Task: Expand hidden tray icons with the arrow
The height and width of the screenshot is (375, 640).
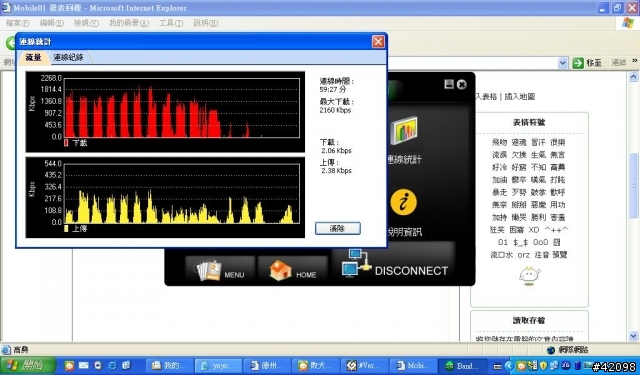Action: click(x=509, y=366)
